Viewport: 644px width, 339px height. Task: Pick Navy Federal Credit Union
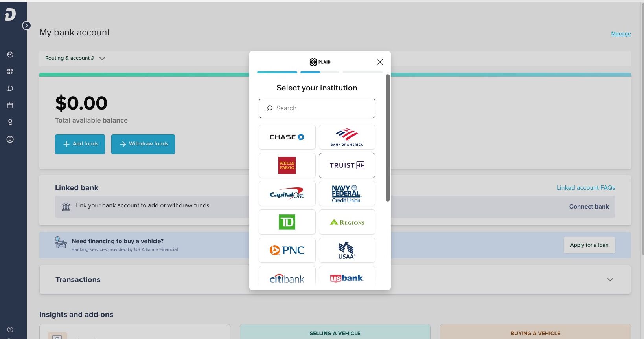click(347, 194)
